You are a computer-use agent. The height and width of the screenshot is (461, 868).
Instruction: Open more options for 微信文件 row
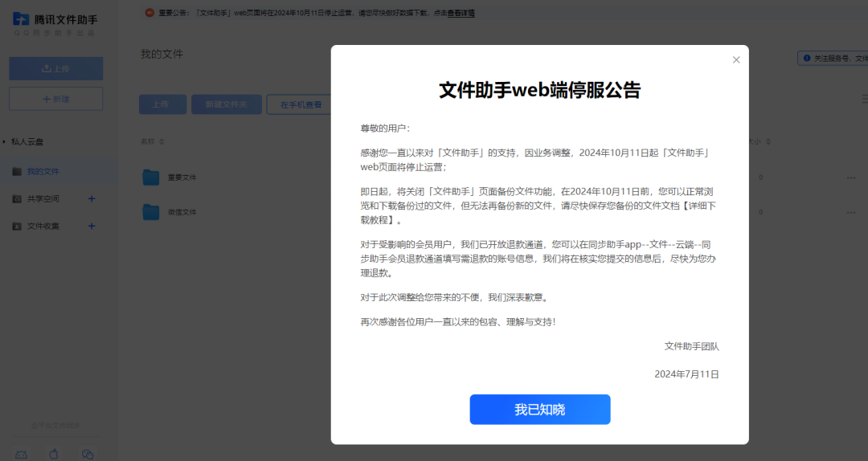(x=851, y=212)
